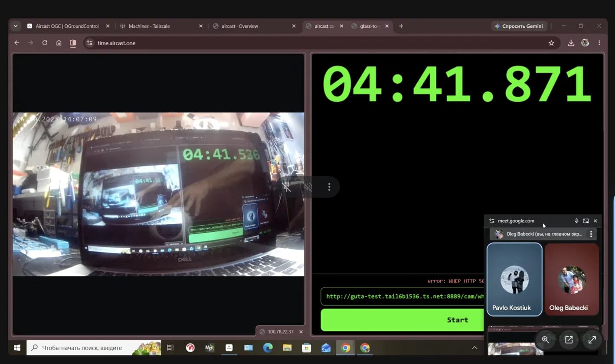Screen dimensions: 615x364
Task: Switch to Aircast QGC QGroundControl tab
Action: 68,26
